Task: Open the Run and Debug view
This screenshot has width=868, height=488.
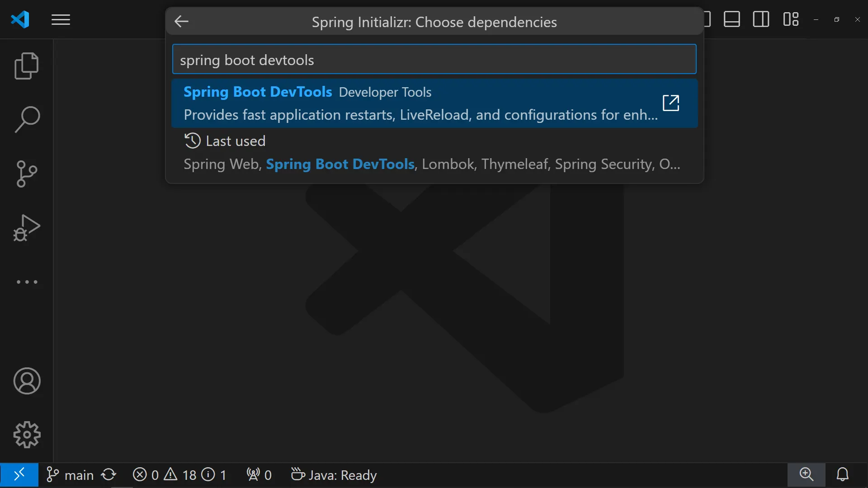Action: tap(27, 228)
